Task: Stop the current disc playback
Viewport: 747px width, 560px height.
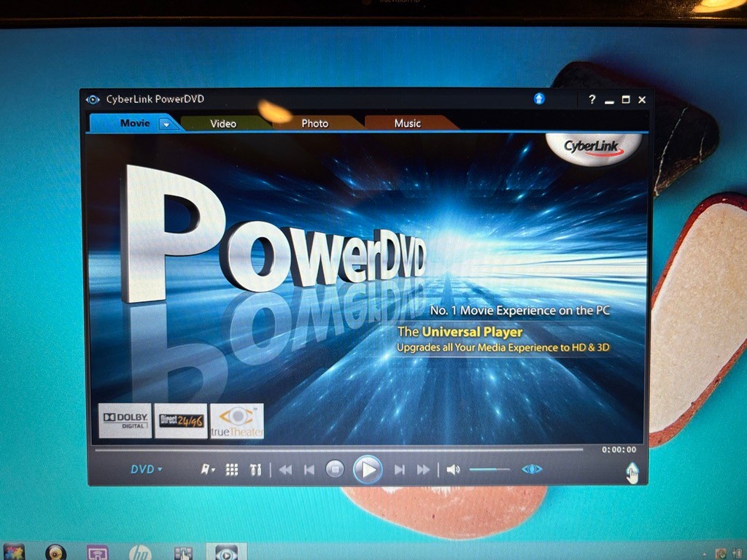Action: (334, 470)
